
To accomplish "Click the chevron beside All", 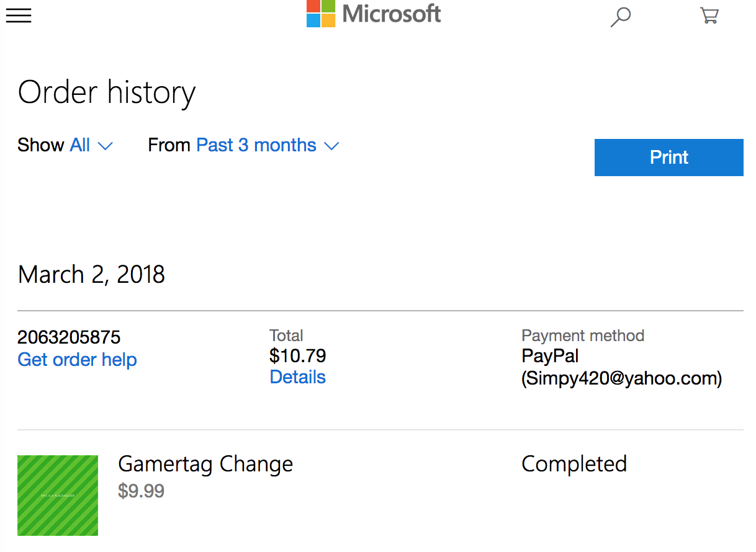I will [x=106, y=146].
